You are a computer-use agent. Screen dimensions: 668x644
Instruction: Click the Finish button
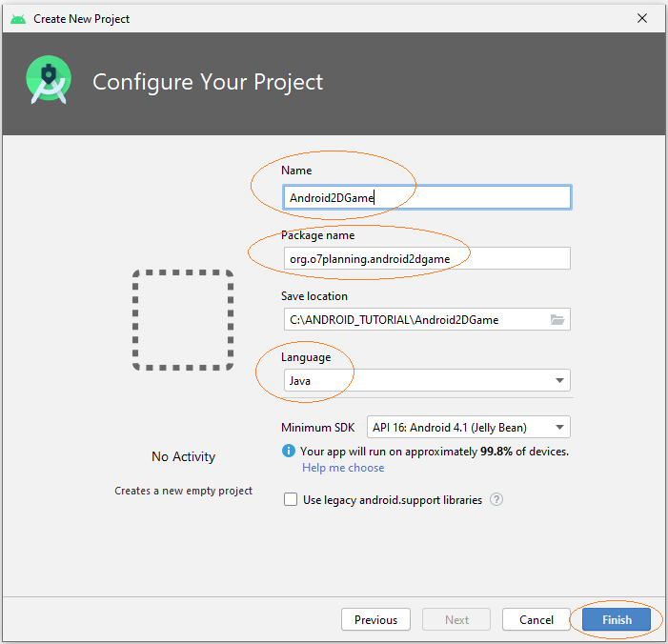tap(617, 620)
